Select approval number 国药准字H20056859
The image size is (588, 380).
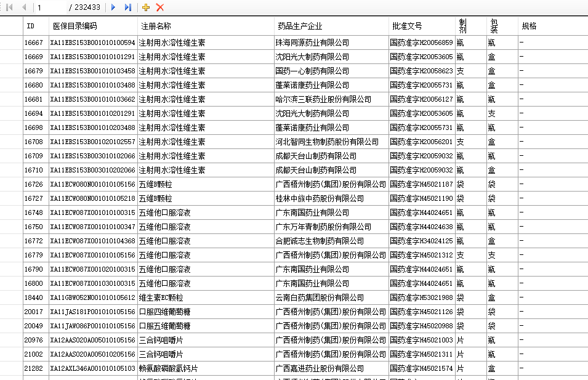point(422,42)
